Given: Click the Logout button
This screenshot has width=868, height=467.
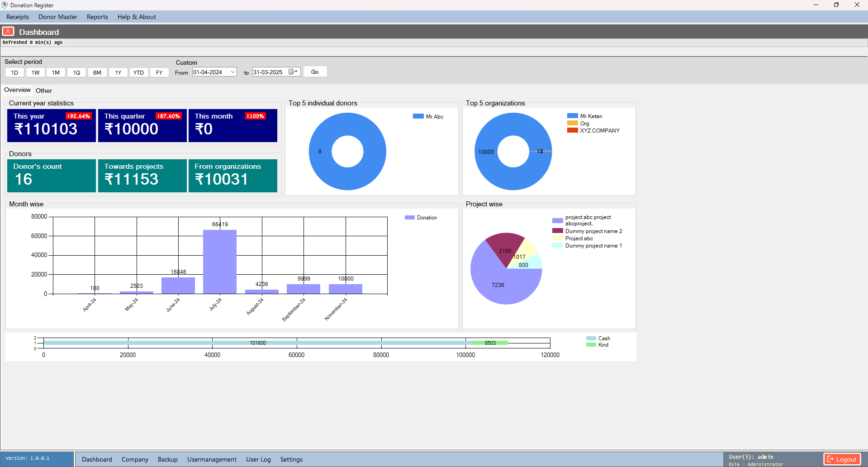Looking at the screenshot, I should point(842,459).
